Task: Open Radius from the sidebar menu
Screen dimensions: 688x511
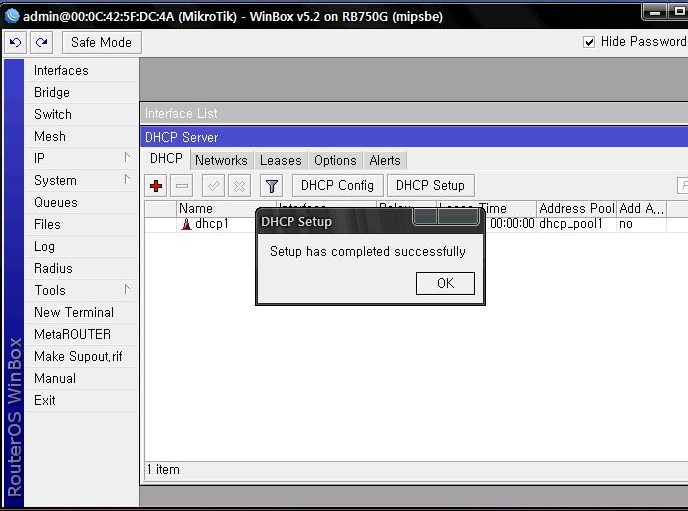Action: 82,268
